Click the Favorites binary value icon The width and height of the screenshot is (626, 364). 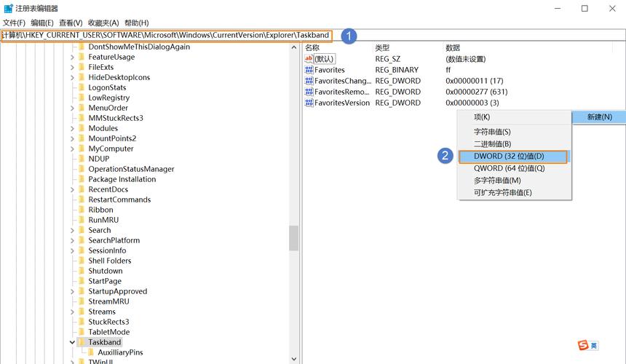point(309,70)
